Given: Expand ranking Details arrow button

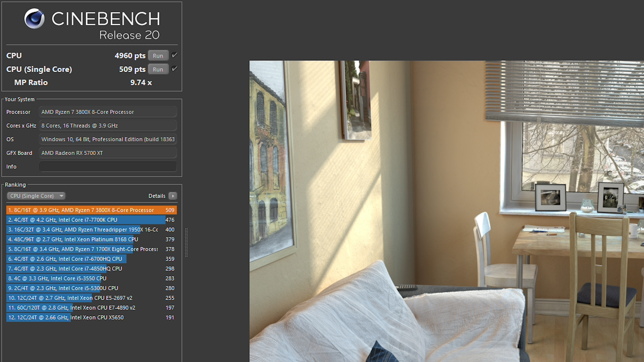Looking at the screenshot, I should tap(173, 196).
